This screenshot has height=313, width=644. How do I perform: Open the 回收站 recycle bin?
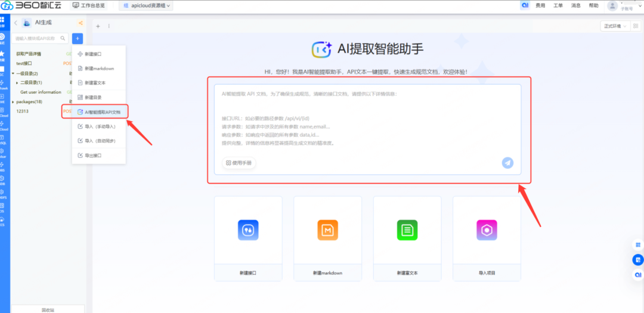48,309
